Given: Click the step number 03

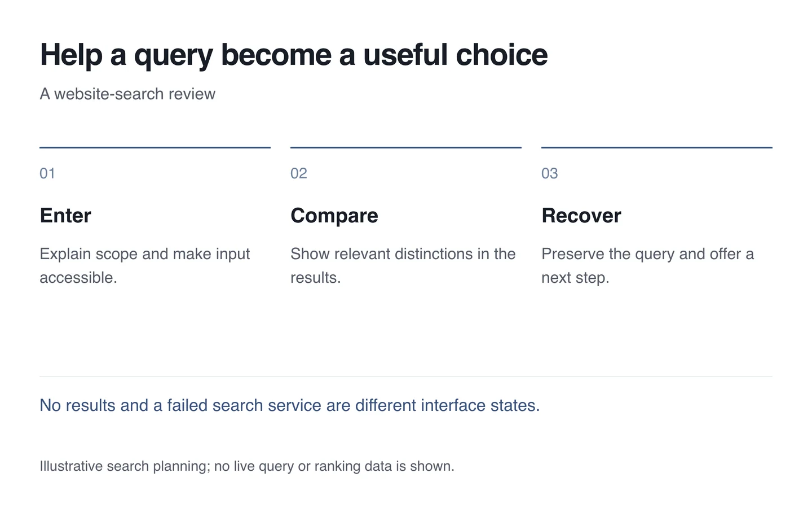Looking at the screenshot, I should tap(550, 173).
